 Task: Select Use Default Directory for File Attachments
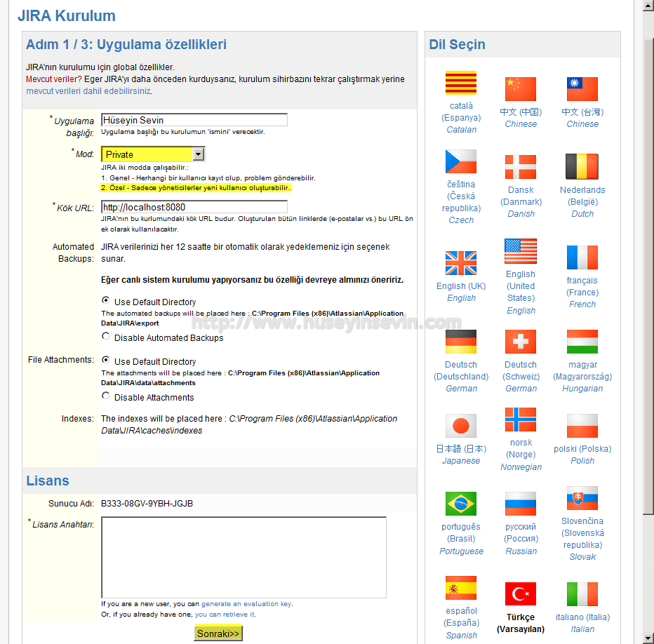(x=106, y=360)
